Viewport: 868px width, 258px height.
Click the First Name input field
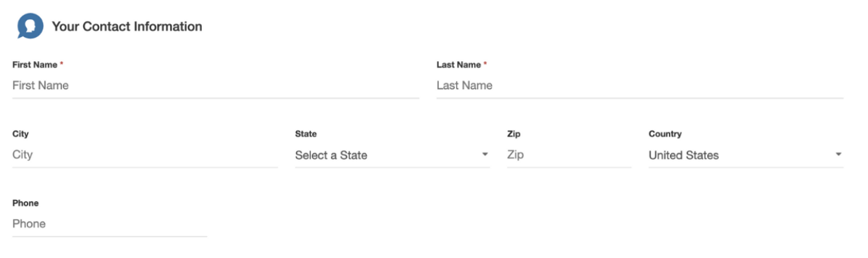216,86
